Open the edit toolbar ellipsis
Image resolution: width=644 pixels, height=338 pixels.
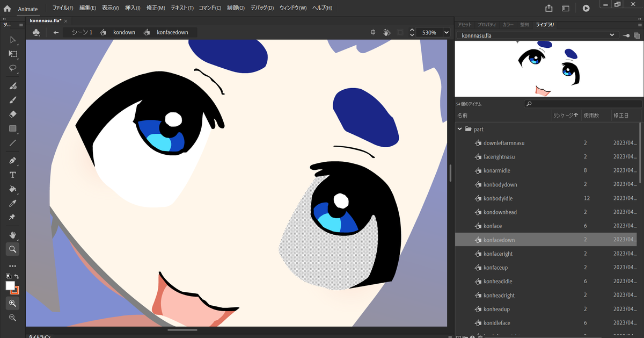coord(13,266)
